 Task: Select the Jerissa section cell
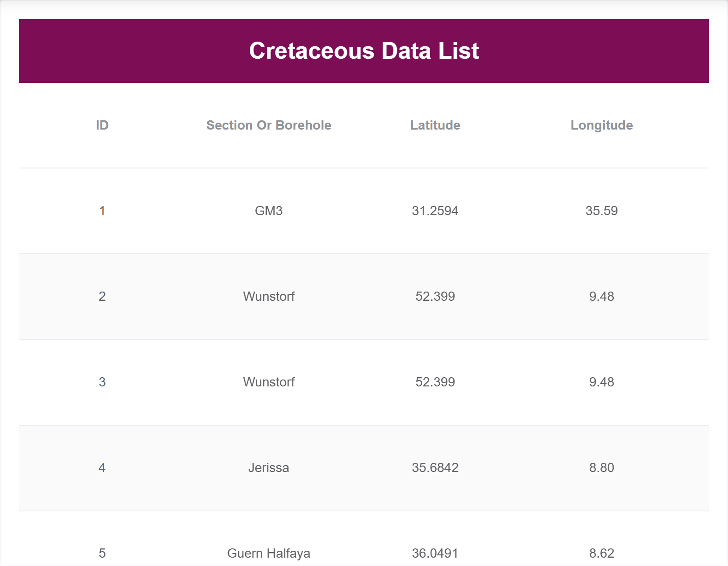pos(269,468)
